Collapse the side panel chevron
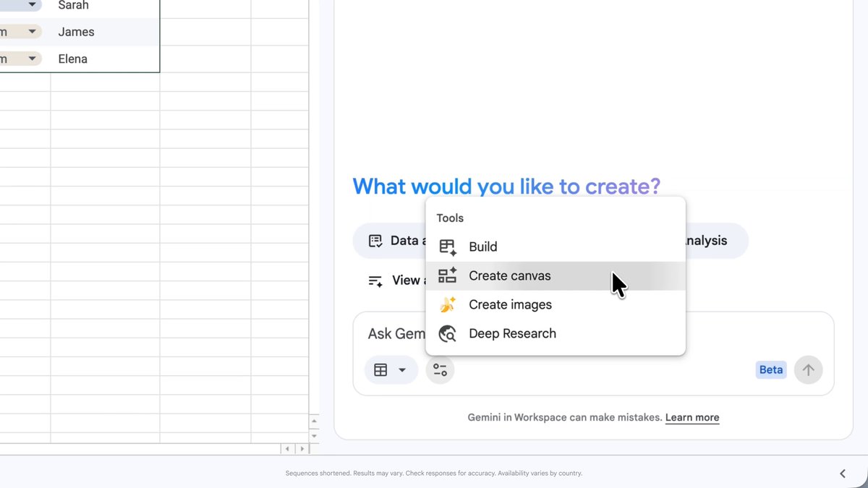 click(x=843, y=474)
